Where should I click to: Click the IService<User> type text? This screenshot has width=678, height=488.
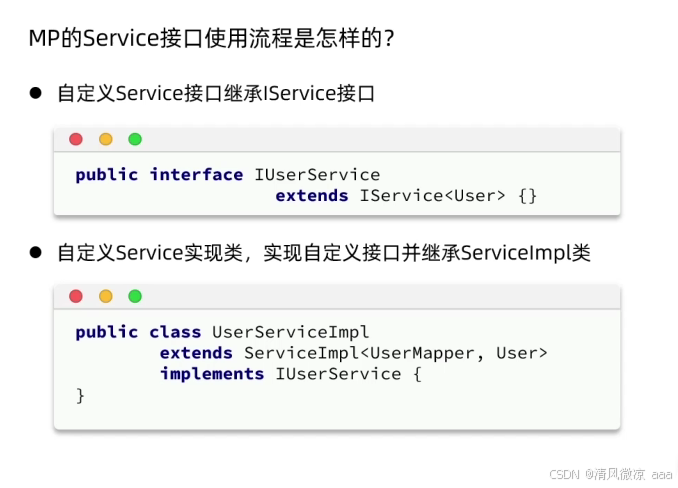tap(432, 196)
